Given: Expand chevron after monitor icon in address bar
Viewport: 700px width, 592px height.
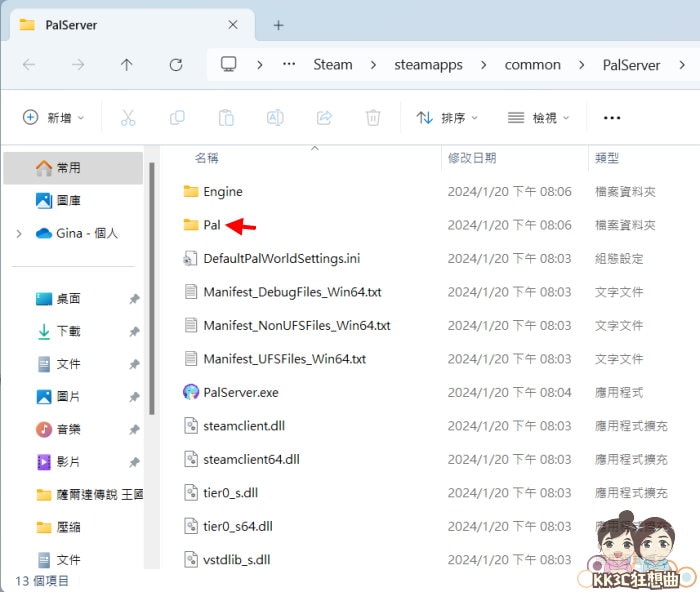Looking at the screenshot, I should [260, 65].
